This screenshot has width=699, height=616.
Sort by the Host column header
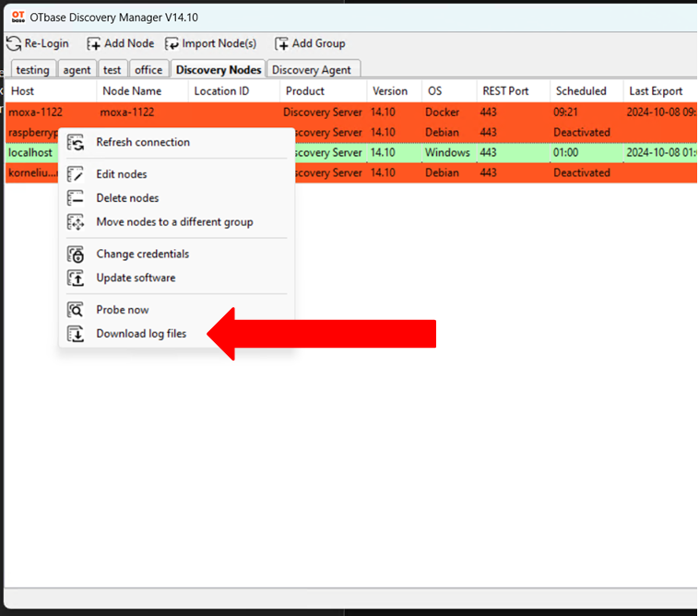51,91
